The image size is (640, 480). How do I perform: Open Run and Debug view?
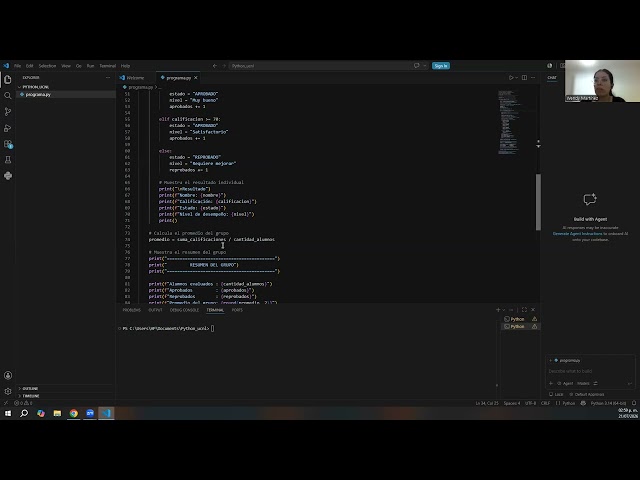pyautogui.click(x=8, y=128)
